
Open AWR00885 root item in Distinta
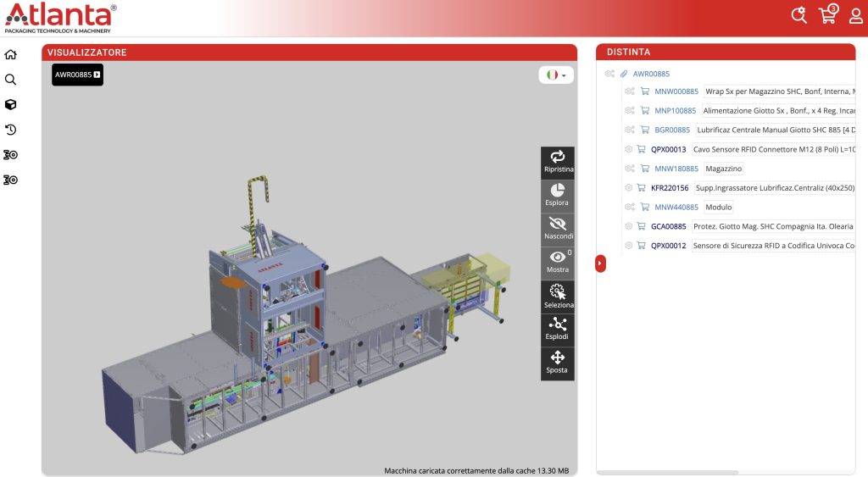click(x=651, y=74)
